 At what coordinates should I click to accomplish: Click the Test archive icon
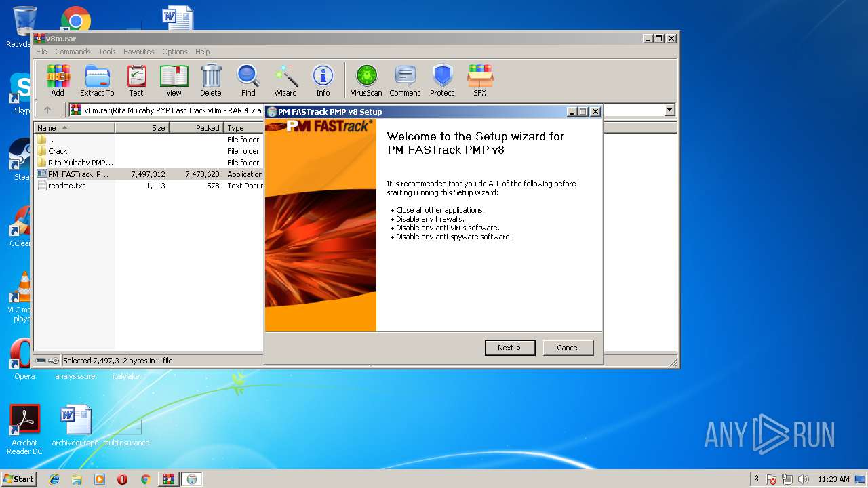click(x=136, y=81)
